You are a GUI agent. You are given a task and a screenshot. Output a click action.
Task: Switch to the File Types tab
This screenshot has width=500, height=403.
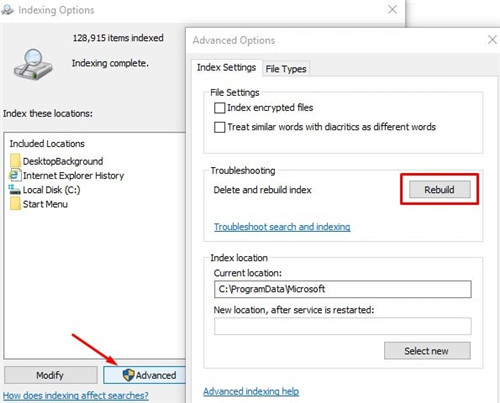(x=286, y=69)
